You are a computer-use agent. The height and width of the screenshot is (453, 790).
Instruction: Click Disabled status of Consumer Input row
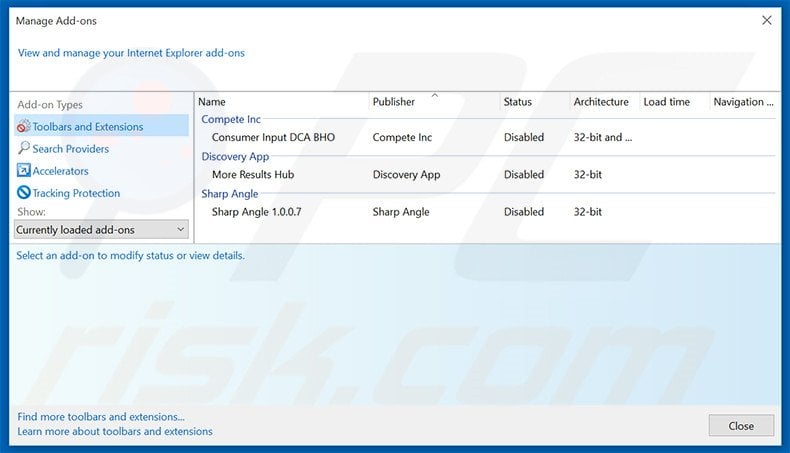(523, 137)
